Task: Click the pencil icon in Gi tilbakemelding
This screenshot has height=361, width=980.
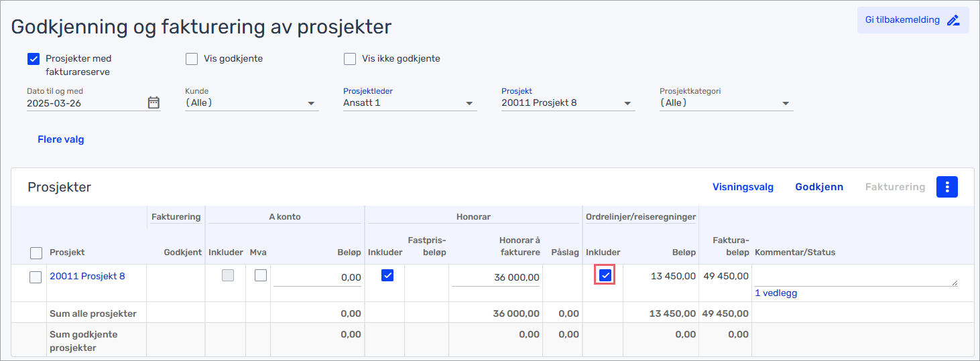Action: [953, 20]
